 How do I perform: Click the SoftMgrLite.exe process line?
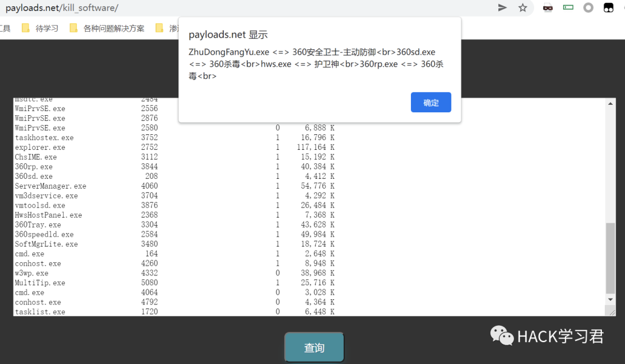[175, 244]
